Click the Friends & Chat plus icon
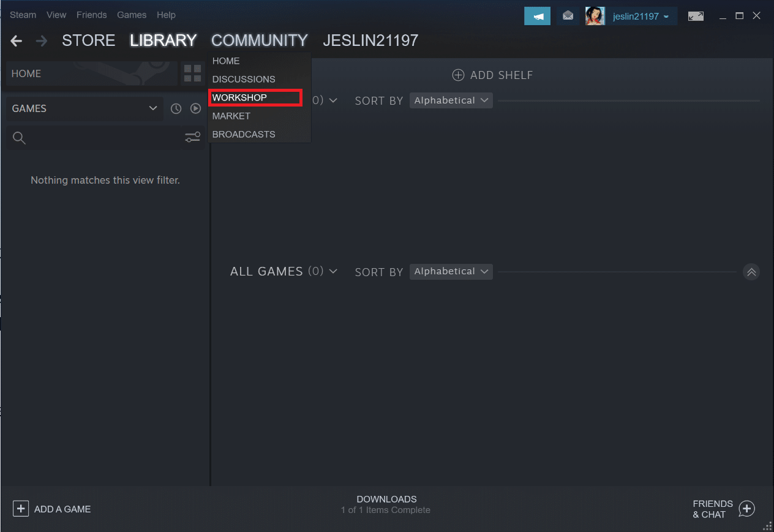 point(746,509)
